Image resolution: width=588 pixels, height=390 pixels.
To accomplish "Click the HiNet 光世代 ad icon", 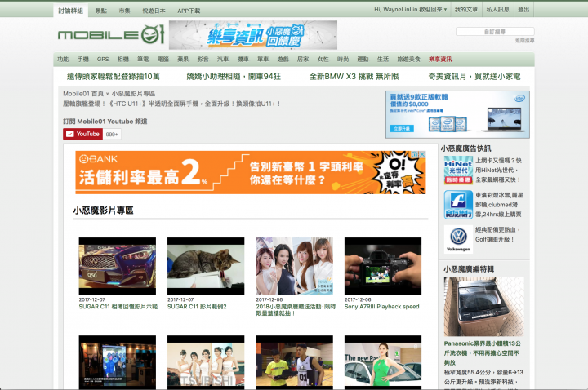I will click(x=458, y=170).
